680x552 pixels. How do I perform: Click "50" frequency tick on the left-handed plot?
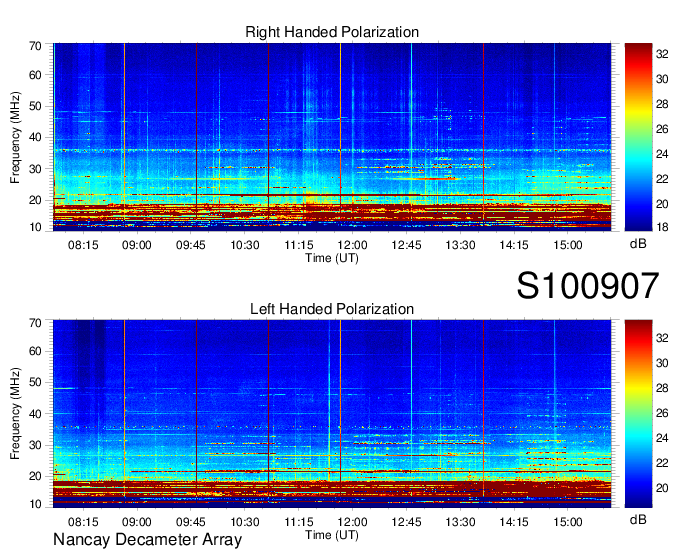click(x=35, y=382)
